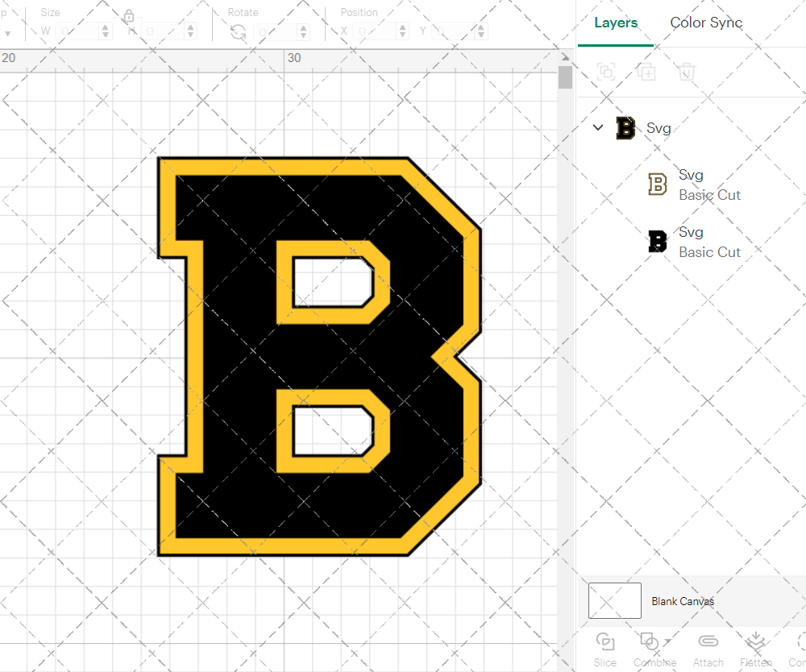Click the Duplicate layer icon
806x672 pixels.
[646, 72]
